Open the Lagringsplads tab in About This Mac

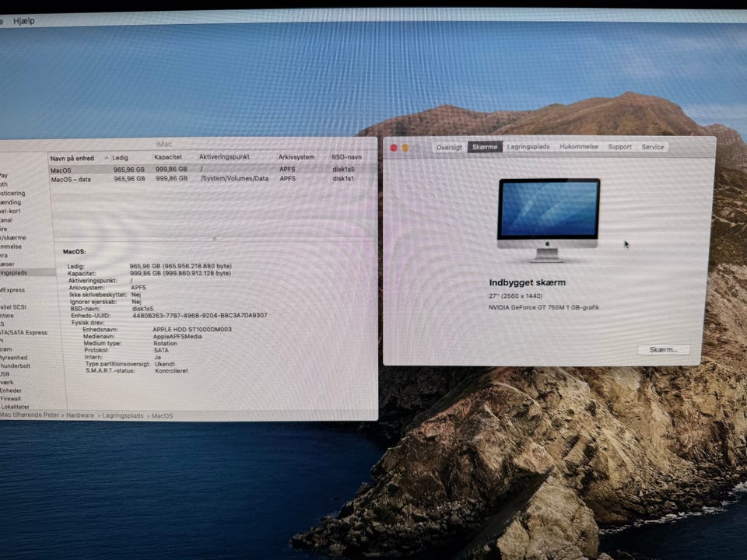click(x=528, y=147)
